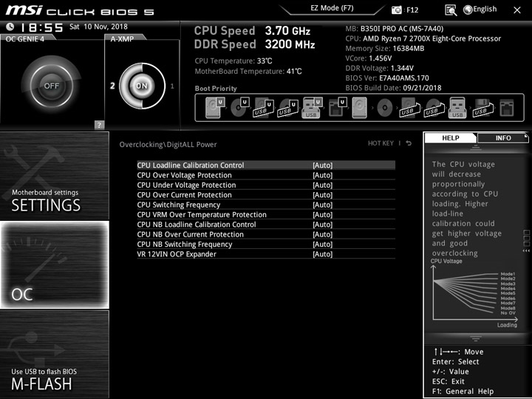The height and width of the screenshot is (399, 532).
Task: Click the CPU Voltage loadline graph
Action: point(474,293)
